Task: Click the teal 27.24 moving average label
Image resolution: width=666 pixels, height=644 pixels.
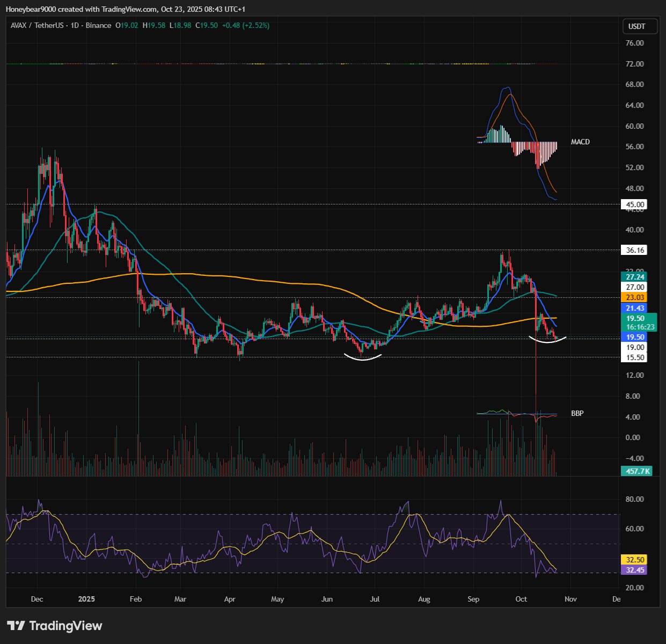Action: (634, 277)
